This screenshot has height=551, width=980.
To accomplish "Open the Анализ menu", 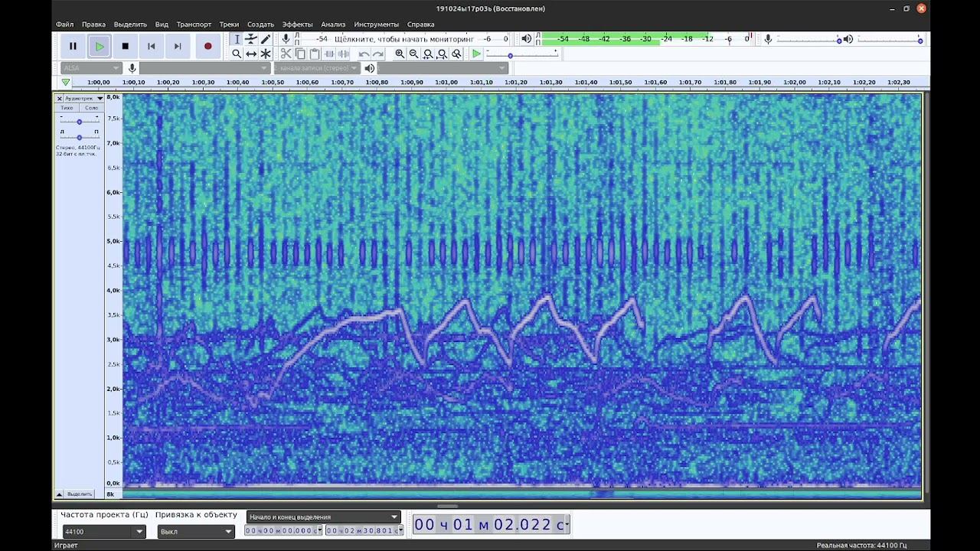I will click(x=333, y=24).
